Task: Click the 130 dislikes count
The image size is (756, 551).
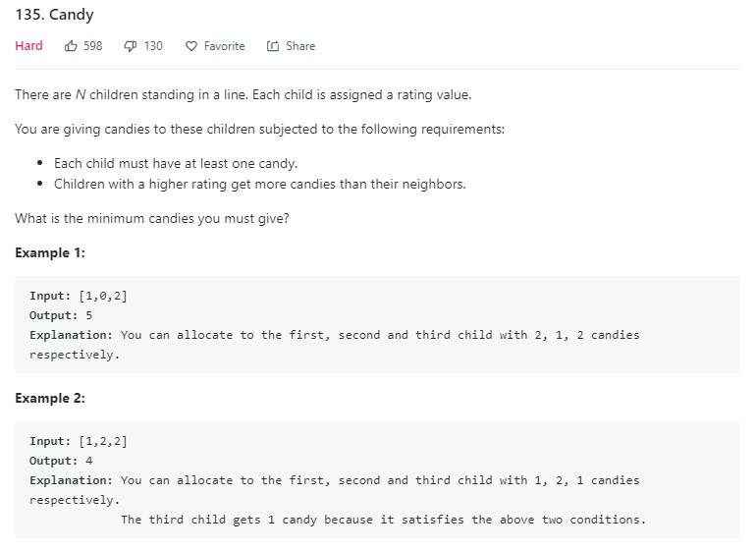Action: coord(153,46)
